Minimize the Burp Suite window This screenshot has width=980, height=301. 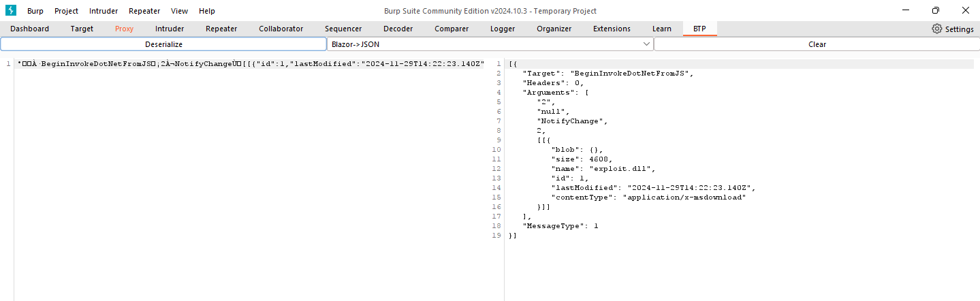(905, 10)
